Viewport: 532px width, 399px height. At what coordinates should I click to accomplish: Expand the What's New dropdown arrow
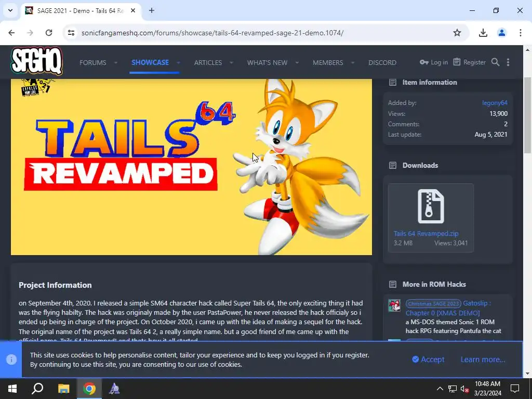pos(297,62)
